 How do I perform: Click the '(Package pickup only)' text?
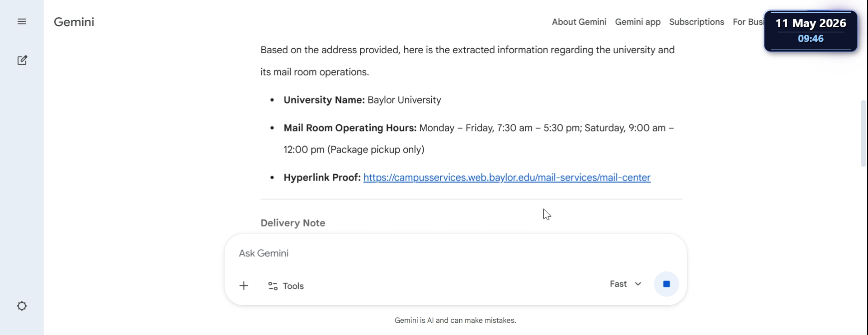pyautogui.click(x=376, y=150)
